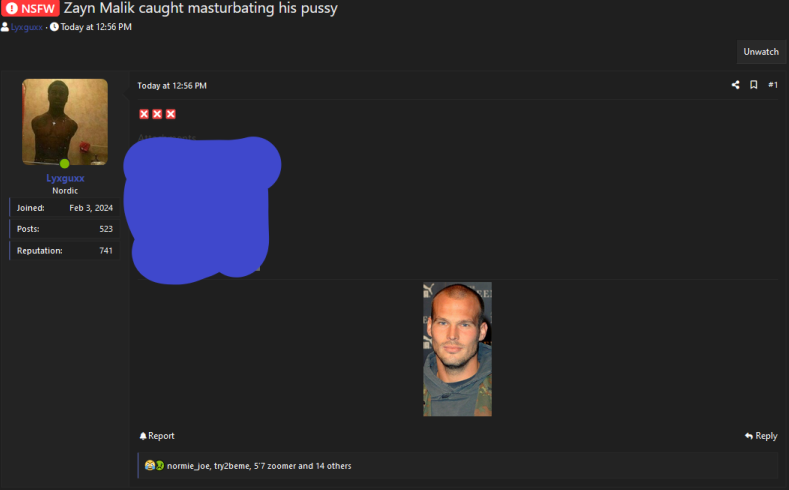The height and width of the screenshot is (490, 789).
Task: Click the first broken image icon
Action: [x=144, y=114]
